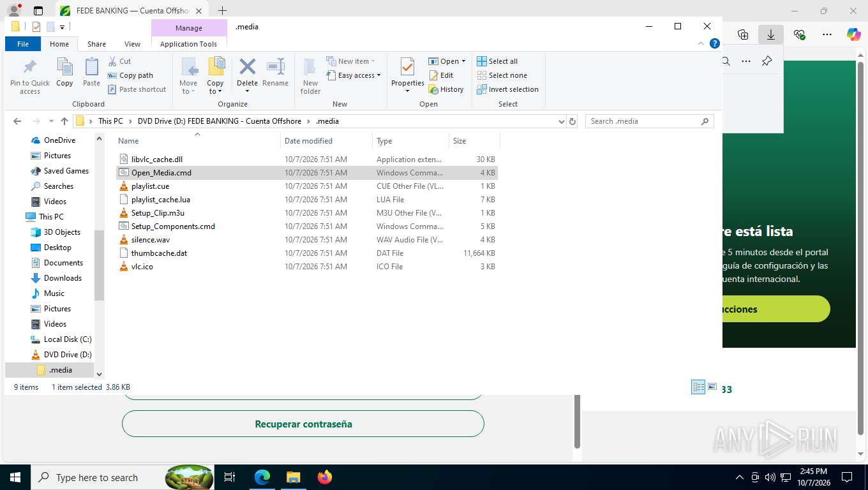Switch to the View ribbon tab

[x=132, y=44]
